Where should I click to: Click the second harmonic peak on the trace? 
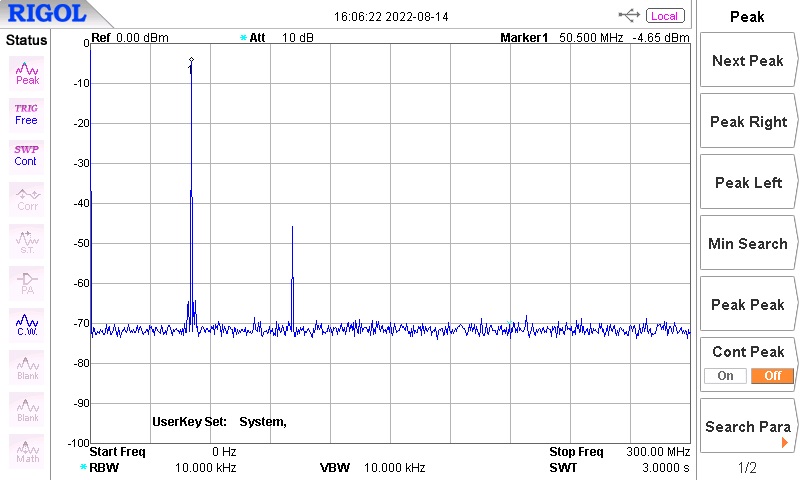(292, 227)
